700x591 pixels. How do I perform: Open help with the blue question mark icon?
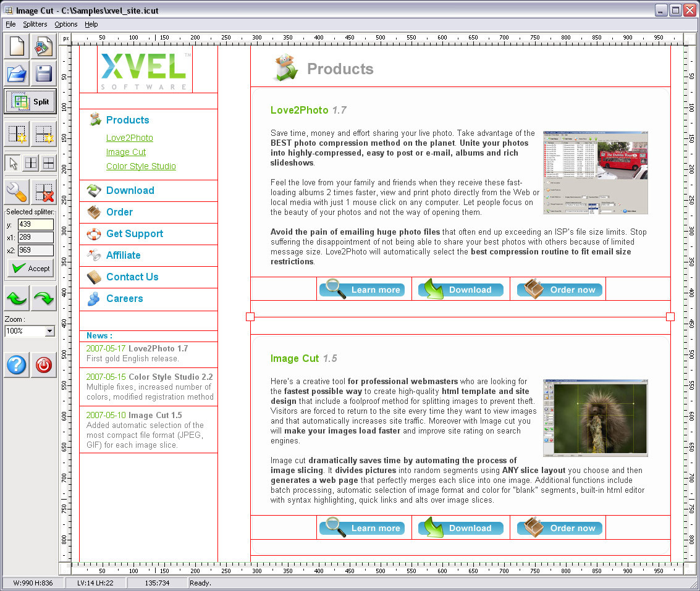coord(17,365)
